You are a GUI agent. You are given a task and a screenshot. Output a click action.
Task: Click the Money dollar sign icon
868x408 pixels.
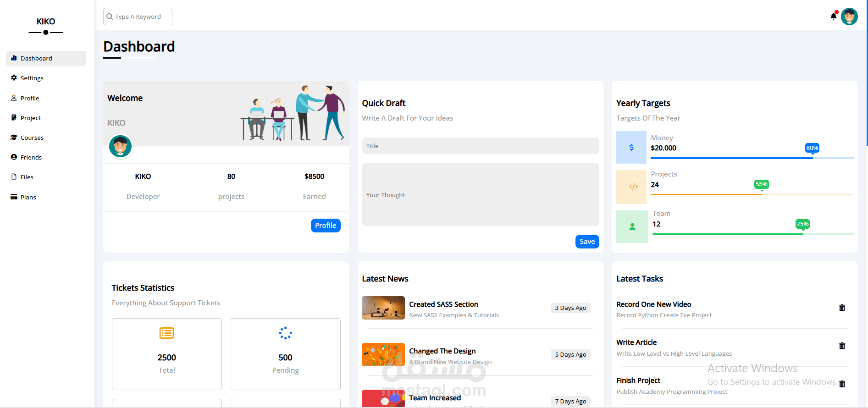631,147
